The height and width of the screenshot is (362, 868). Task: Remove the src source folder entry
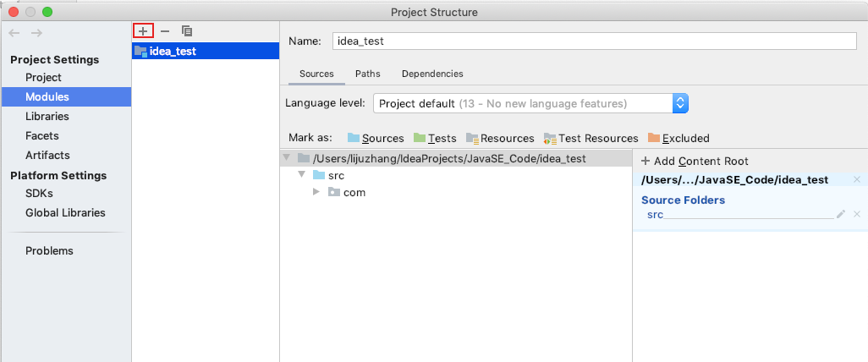click(857, 214)
